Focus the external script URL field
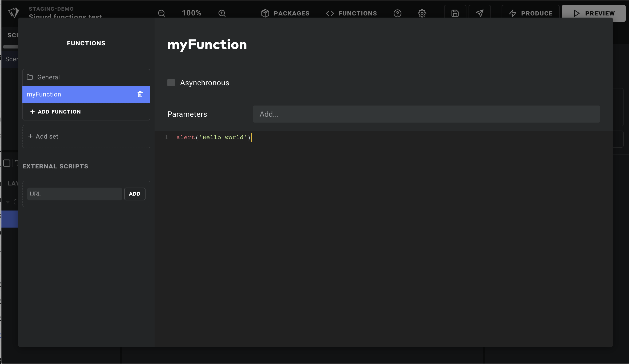Viewport: 629px width, 364px height. point(75,194)
